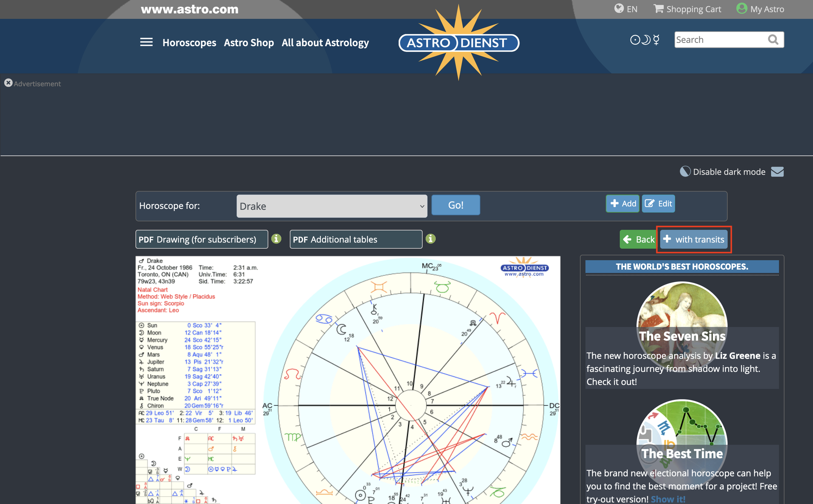The image size is (813, 504).
Task: Click the green Back button
Action: (x=638, y=239)
